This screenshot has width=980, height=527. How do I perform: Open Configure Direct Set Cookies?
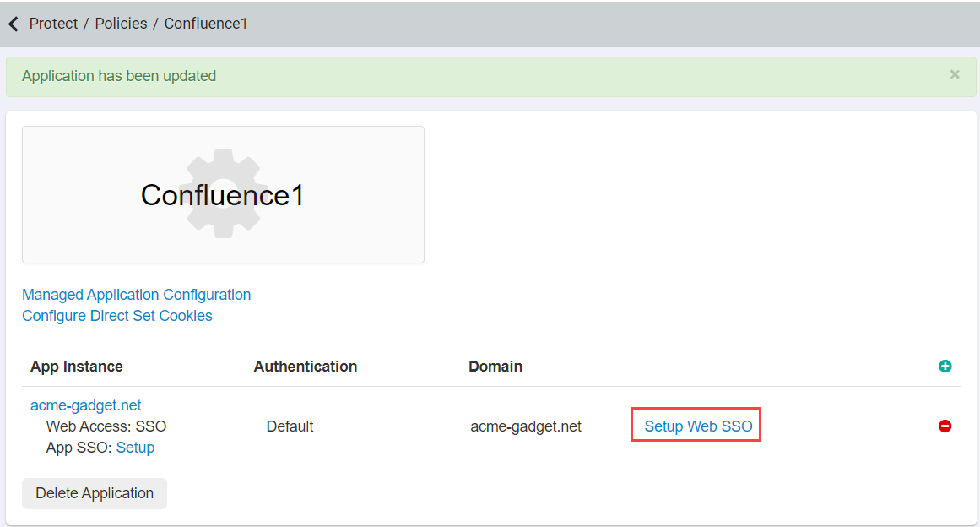117,315
